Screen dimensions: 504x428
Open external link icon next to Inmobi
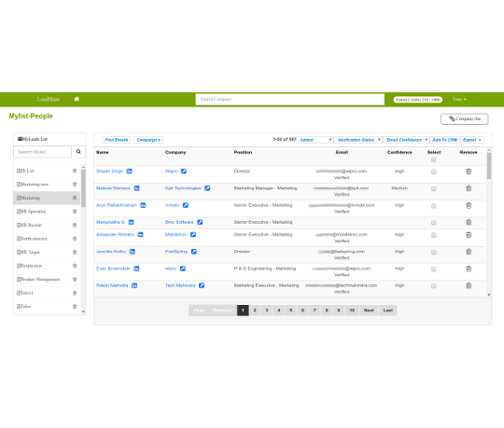[186, 205]
